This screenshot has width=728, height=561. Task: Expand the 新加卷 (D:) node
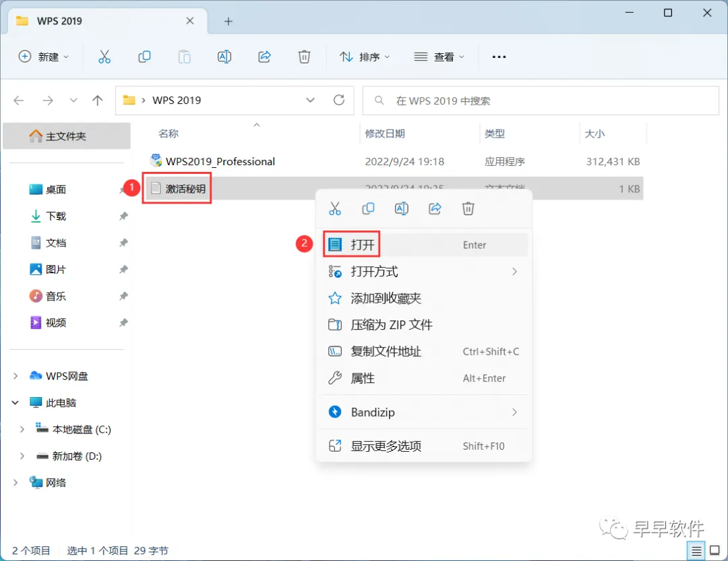(x=22, y=456)
